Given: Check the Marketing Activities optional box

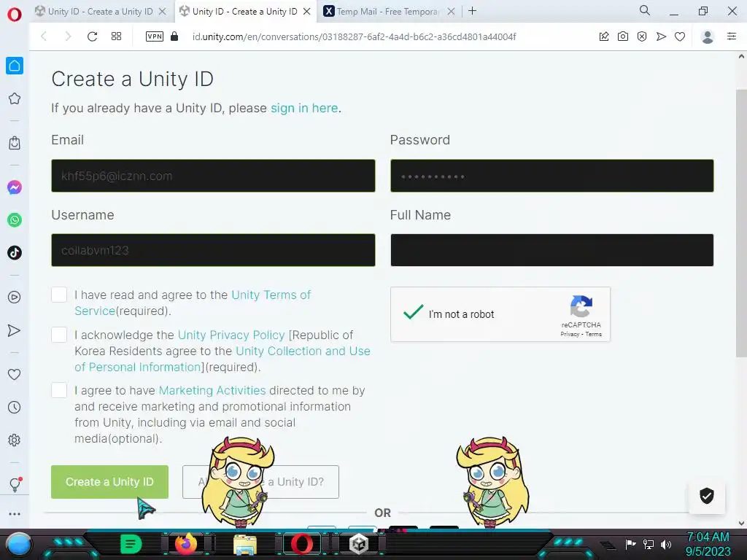Looking at the screenshot, I should pyautogui.click(x=59, y=390).
